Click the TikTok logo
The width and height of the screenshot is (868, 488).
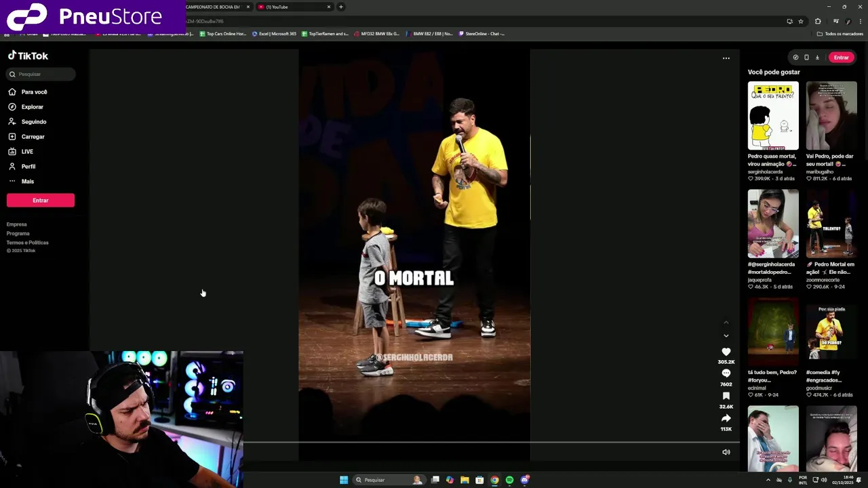pyautogui.click(x=28, y=56)
